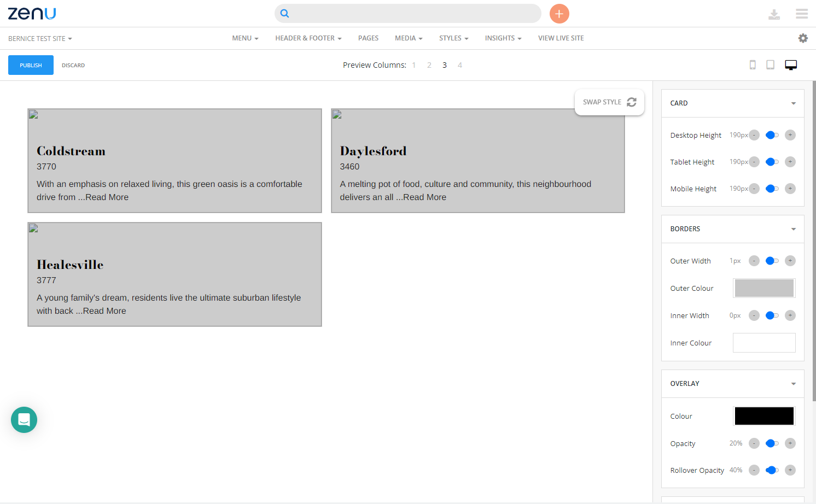Open the MENU dropdown

245,38
